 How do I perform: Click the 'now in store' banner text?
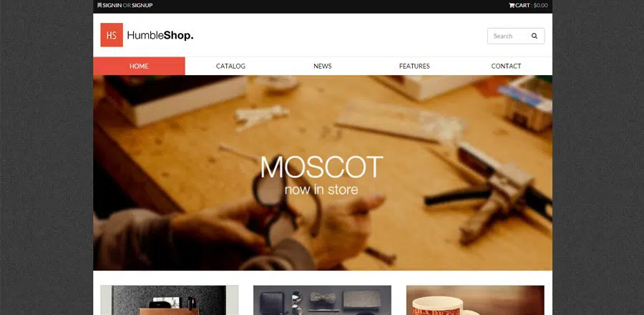click(321, 190)
